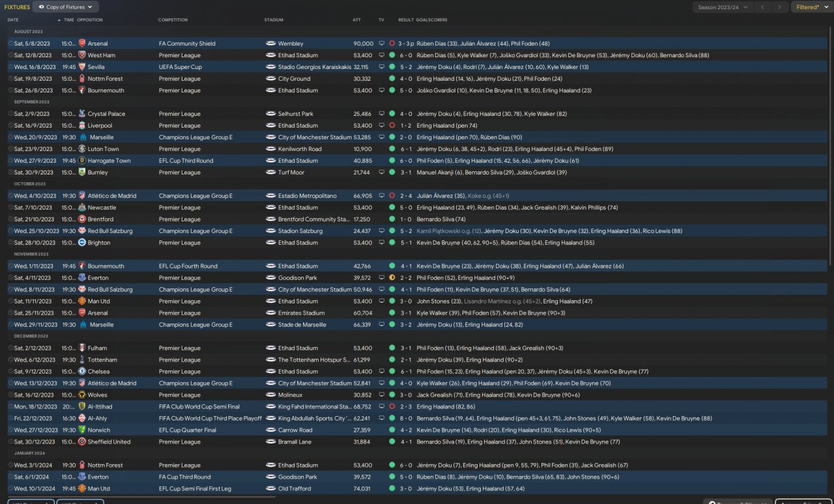Toggle the tick circle on the Chelsea row
The width and height of the screenshot is (834, 504).
point(10,372)
